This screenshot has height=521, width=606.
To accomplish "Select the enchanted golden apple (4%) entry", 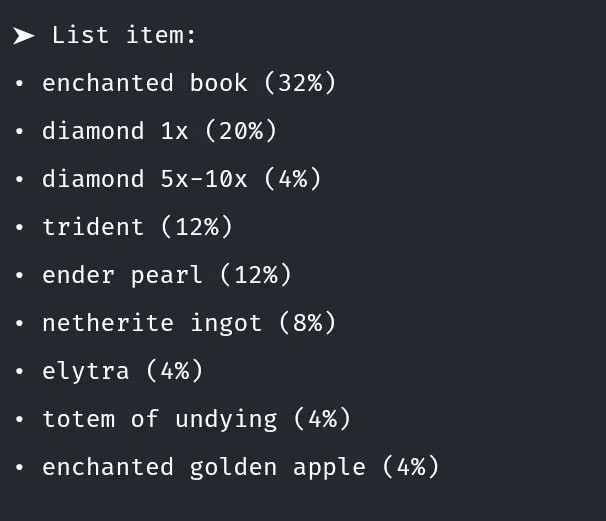I will point(240,467).
